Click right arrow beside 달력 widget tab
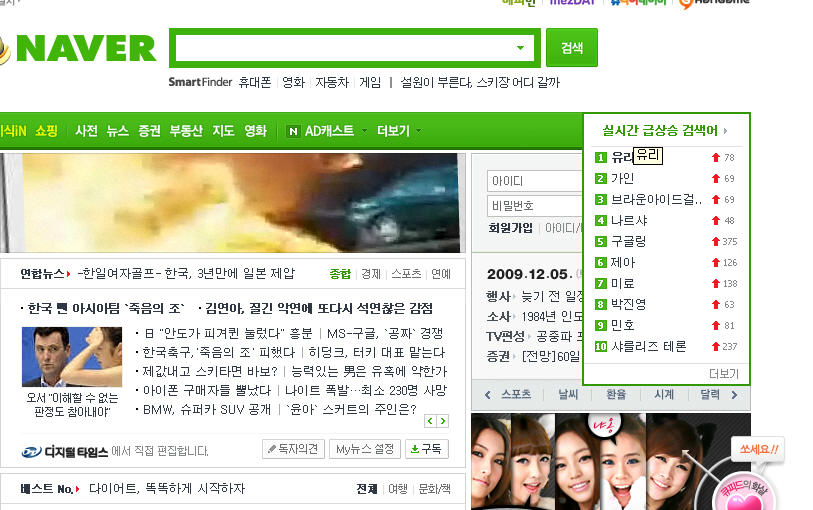Viewport: 813px width, 510px height. 734,395
